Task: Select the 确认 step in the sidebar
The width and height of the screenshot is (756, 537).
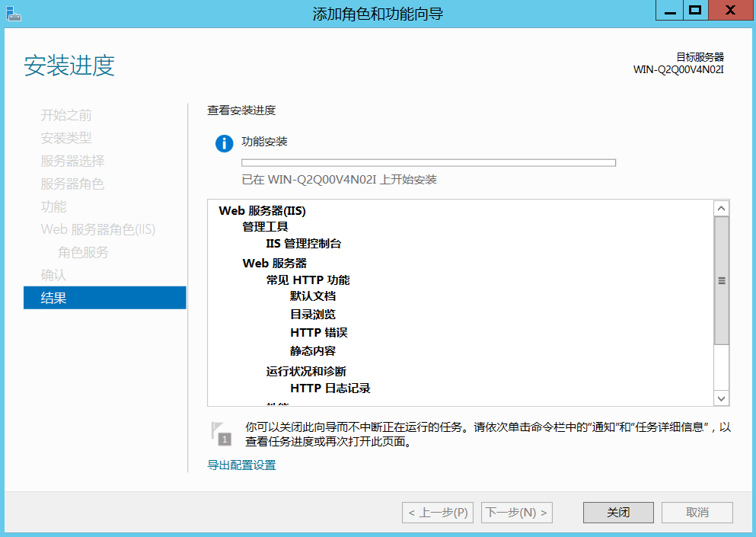Action: pyautogui.click(x=53, y=275)
